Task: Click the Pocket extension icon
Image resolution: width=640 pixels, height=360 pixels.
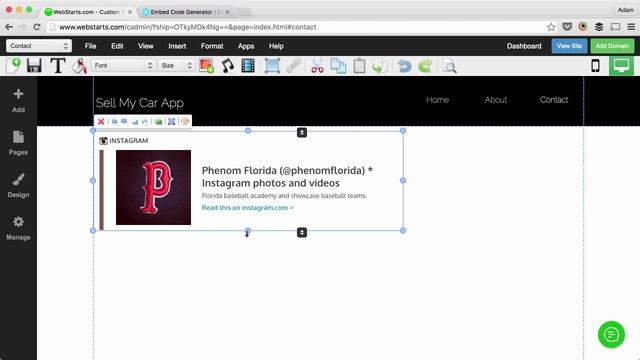Action: [x=567, y=27]
